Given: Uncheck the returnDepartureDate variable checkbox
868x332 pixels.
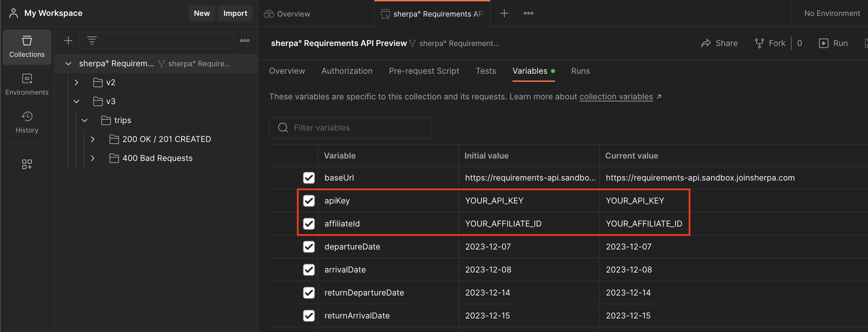Looking at the screenshot, I should click(x=309, y=293).
